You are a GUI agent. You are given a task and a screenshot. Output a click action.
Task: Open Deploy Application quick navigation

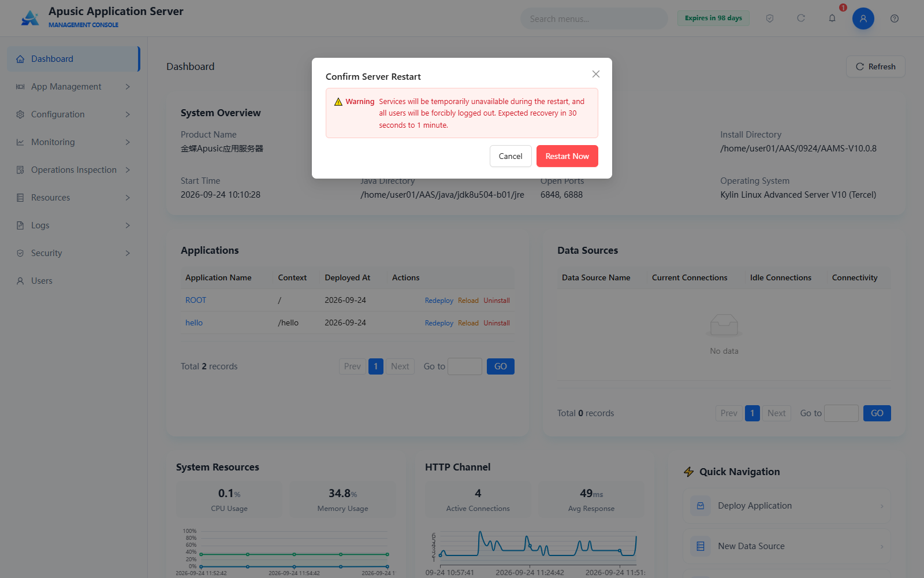coord(787,506)
